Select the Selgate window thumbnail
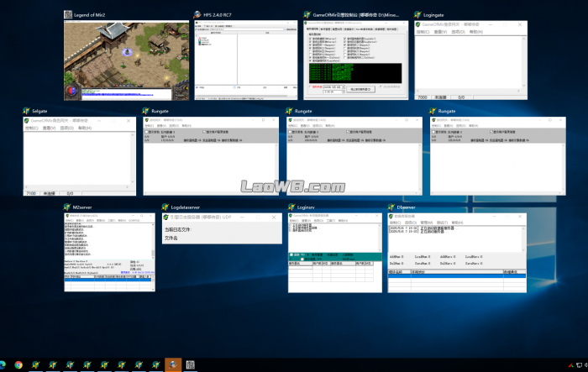Viewport: 588px width, 372px height. coord(80,156)
